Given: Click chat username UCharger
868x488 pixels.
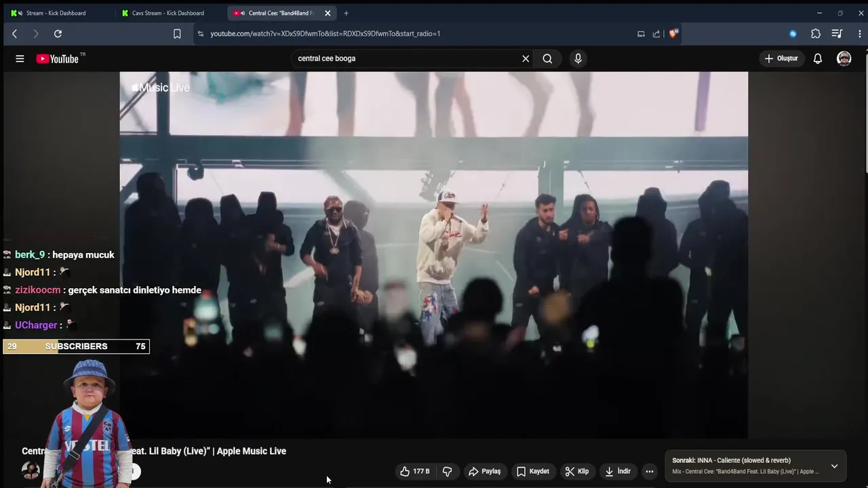Looking at the screenshot, I should pos(36,325).
